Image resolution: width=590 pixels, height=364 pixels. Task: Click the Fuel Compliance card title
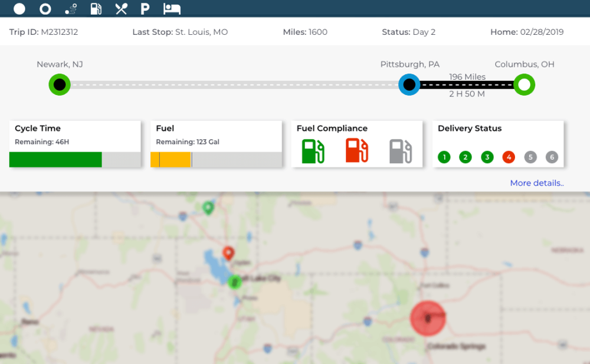[332, 129]
